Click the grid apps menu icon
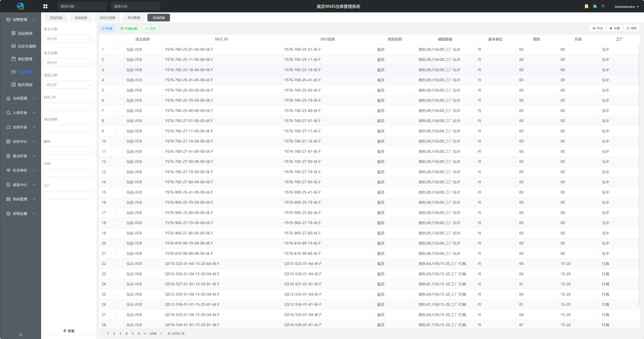644x339 pixels. click(45, 6)
